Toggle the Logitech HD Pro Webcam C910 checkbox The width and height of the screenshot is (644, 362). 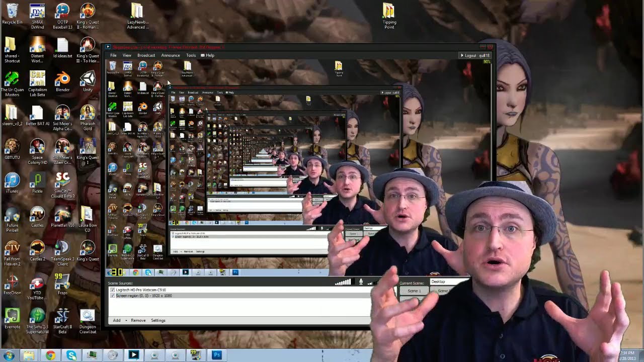[112, 290]
